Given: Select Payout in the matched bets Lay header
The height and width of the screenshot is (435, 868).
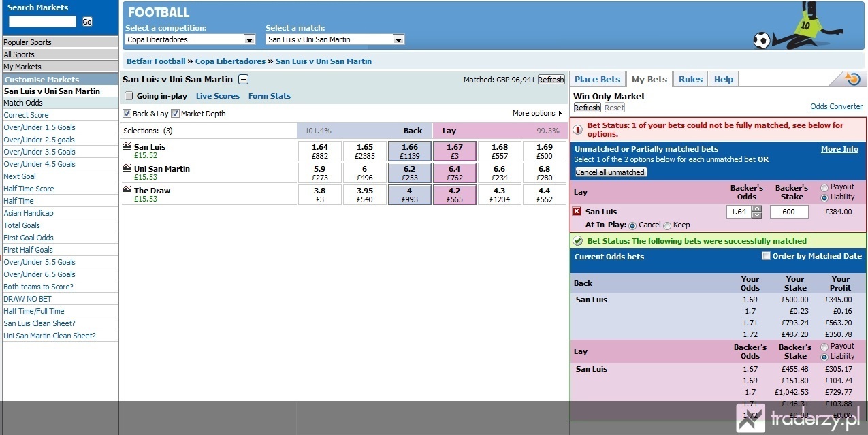Looking at the screenshot, I should pos(824,347).
